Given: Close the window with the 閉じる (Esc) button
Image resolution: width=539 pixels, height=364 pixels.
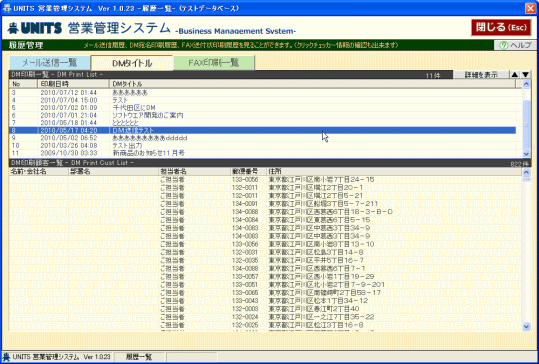Looking at the screenshot, I should (x=500, y=27).
